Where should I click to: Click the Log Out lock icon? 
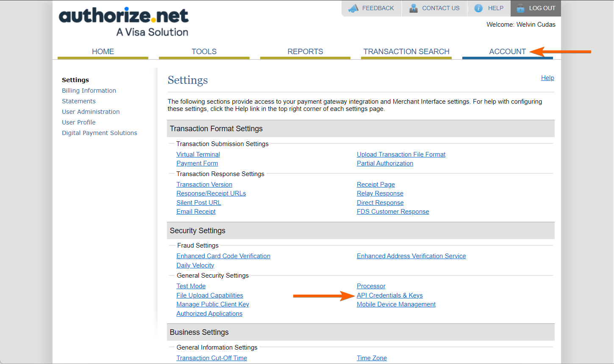pos(520,8)
